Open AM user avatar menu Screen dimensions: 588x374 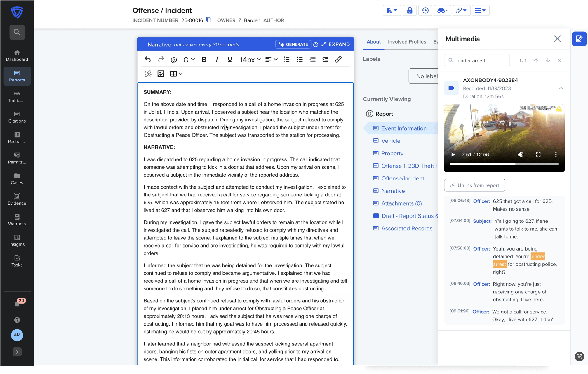pos(17,335)
